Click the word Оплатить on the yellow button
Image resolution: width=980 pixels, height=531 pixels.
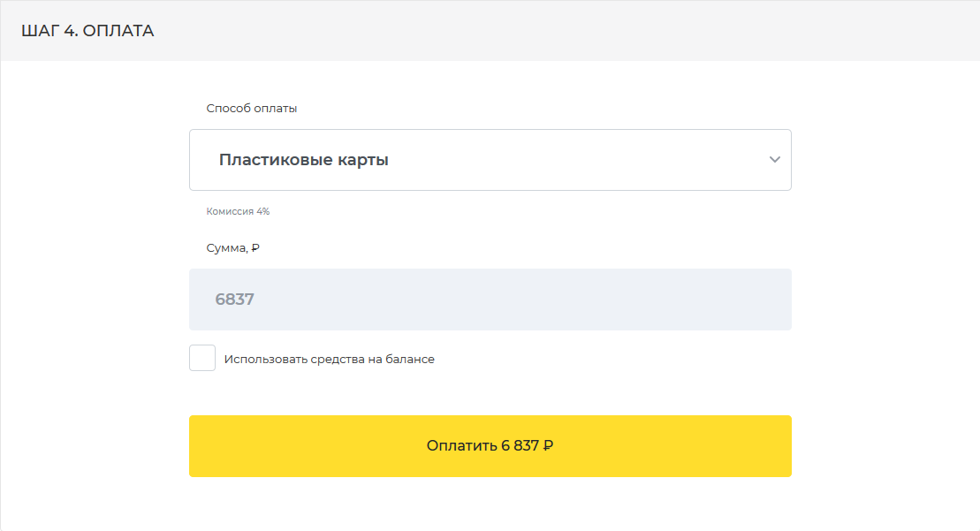point(461,446)
